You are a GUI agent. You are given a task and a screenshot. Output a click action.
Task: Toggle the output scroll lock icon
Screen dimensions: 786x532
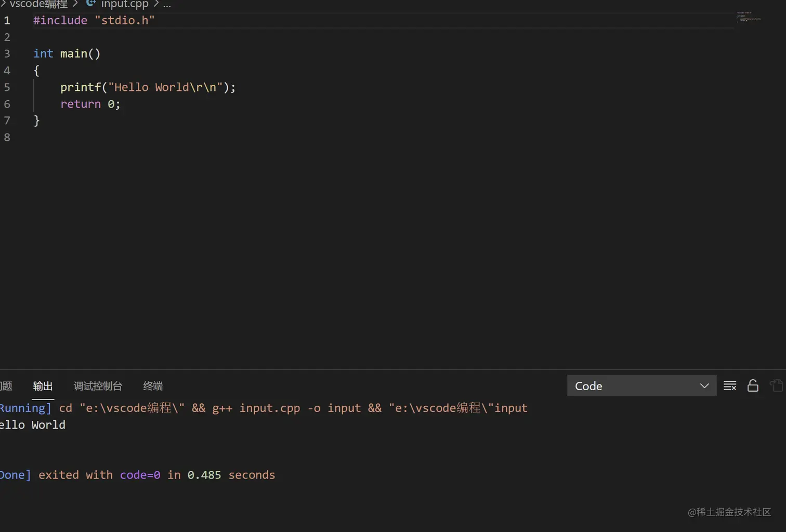coord(753,385)
